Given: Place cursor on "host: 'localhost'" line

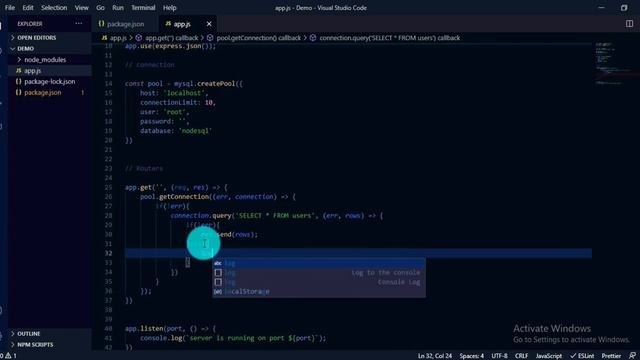Looking at the screenshot, I should tap(174, 93).
